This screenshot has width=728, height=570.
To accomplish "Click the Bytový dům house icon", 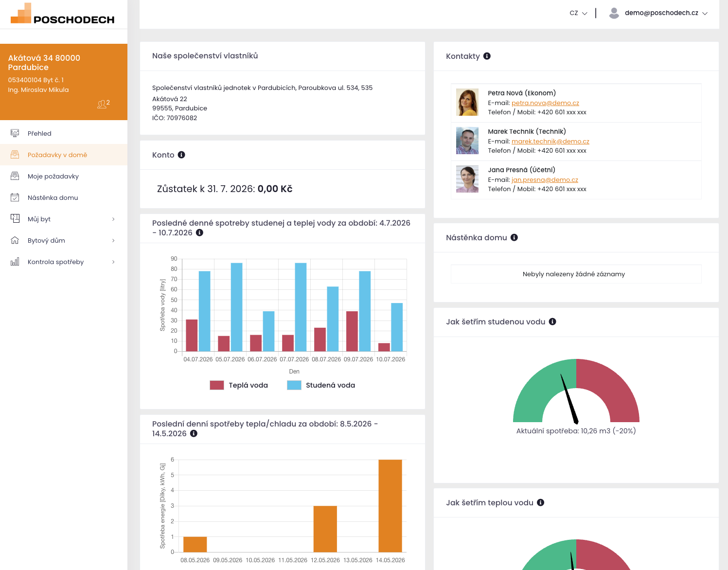I will (15, 240).
